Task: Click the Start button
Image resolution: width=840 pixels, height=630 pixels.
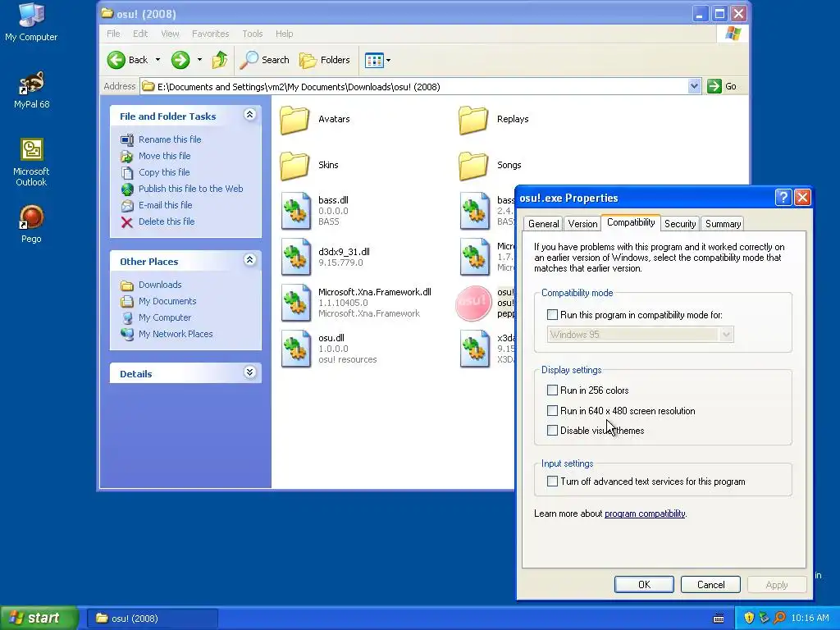Action: point(39,618)
